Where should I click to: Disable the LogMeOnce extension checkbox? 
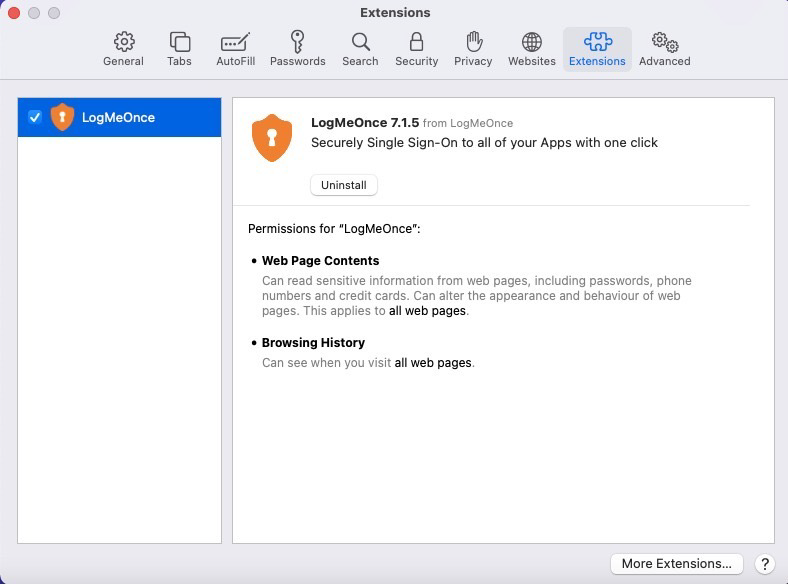tap(35, 117)
